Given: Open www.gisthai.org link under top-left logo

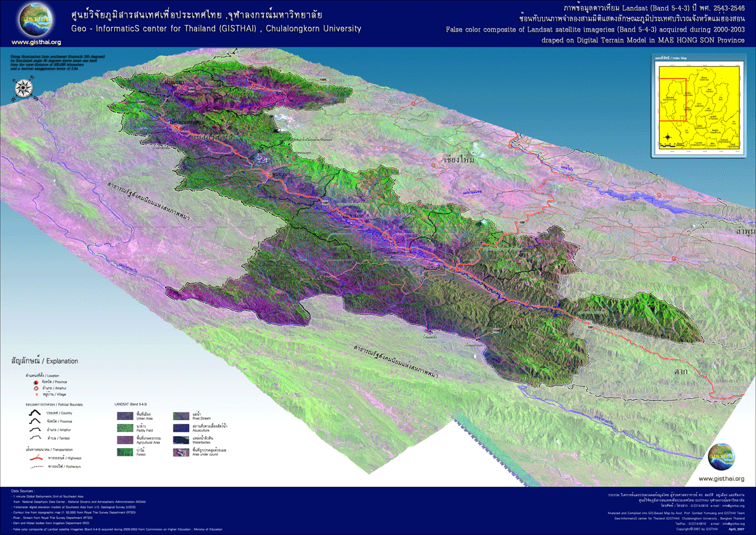Looking at the screenshot, I should point(36,43).
